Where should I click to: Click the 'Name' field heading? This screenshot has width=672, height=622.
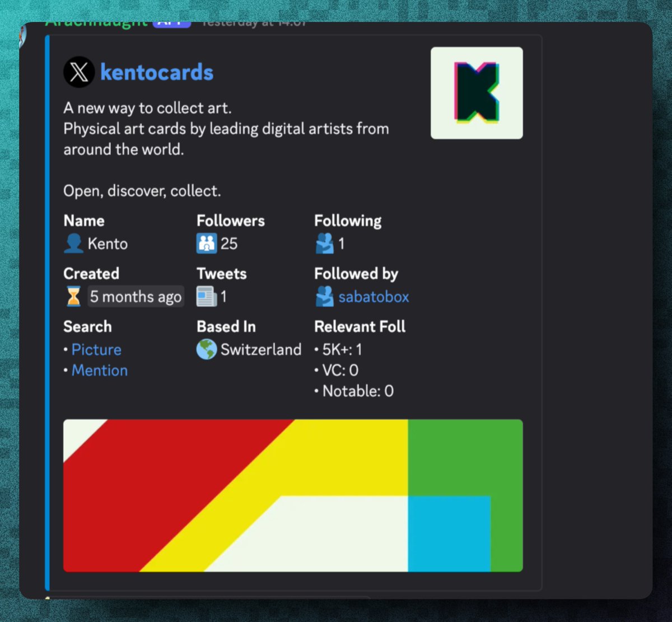[x=84, y=221]
